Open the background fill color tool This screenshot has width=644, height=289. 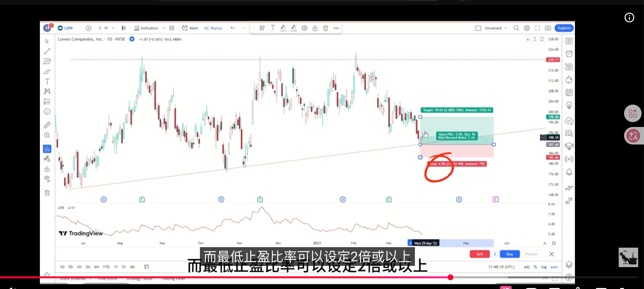[294, 28]
